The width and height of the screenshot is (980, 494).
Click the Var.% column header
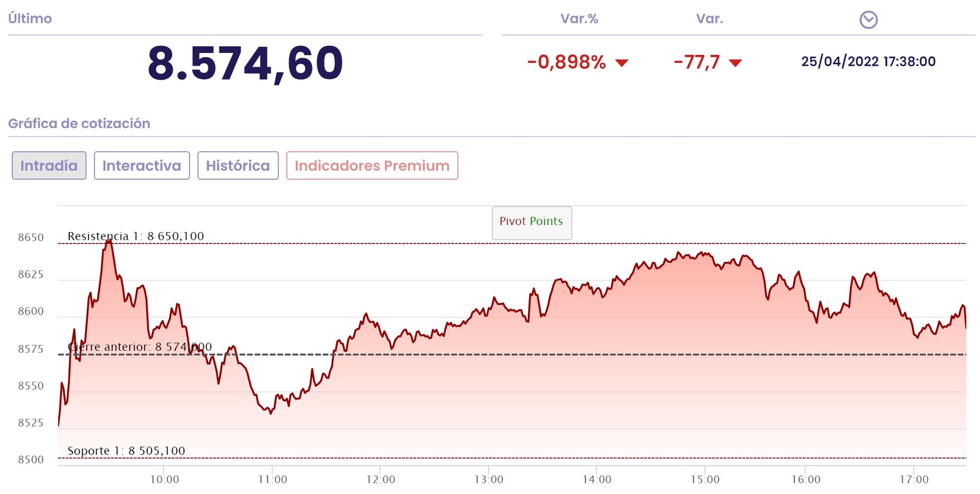pos(579,19)
